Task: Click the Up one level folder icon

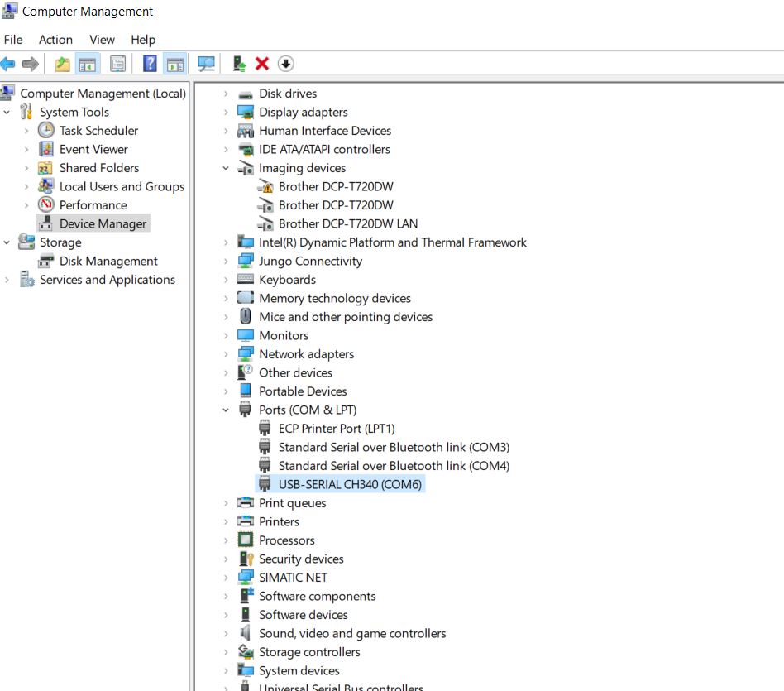Action: (x=62, y=64)
